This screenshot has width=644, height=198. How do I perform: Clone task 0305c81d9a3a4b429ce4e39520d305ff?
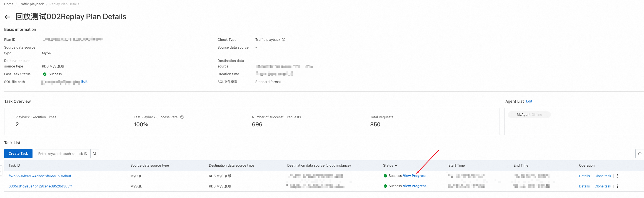pyautogui.click(x=603, y=186)
